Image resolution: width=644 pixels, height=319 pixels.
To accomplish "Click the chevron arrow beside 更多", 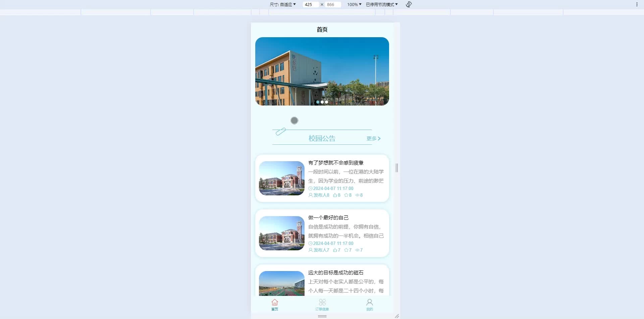I will (379, 138).
